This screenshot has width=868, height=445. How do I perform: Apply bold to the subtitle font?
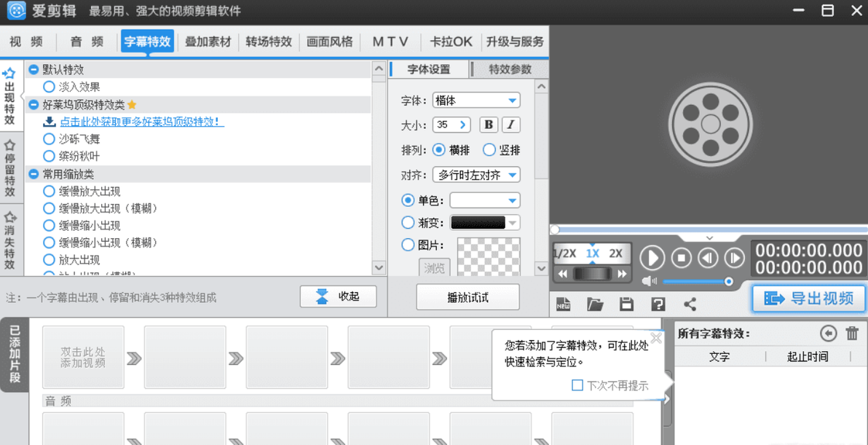pos(489,125)
